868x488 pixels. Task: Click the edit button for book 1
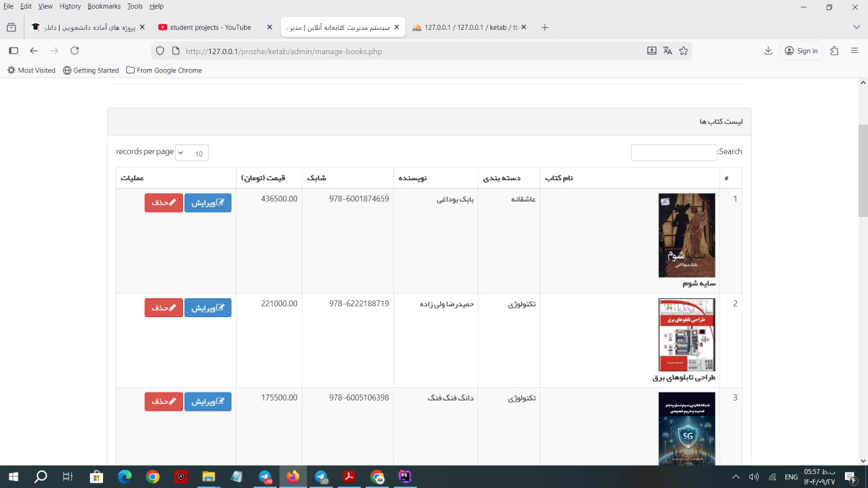pyautogui.click(x=208, y=203)
